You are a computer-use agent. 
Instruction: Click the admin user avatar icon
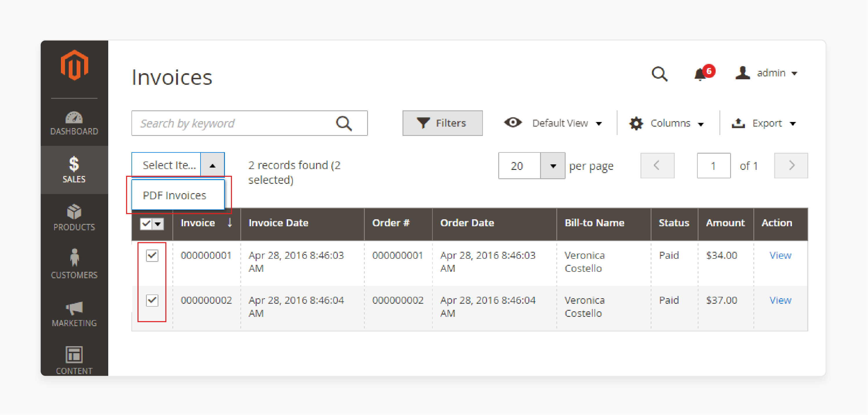coord(743,73)
